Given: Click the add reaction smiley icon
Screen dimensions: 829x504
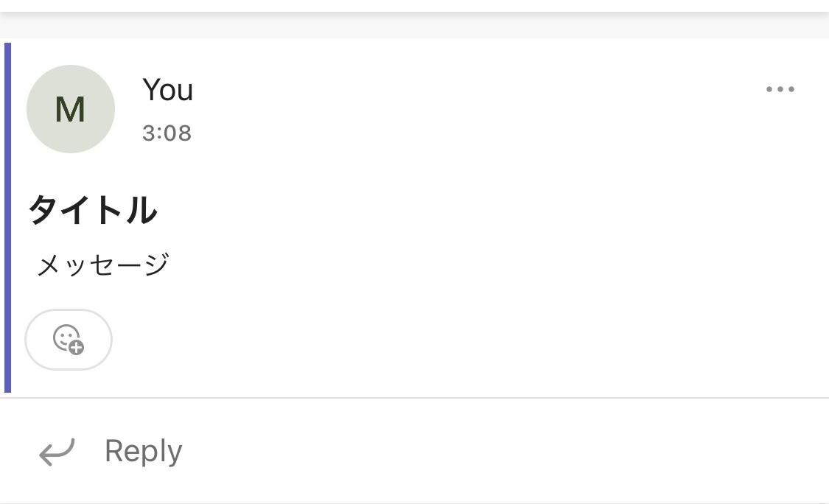Looking at the screenshot, I should pos(69,339).
